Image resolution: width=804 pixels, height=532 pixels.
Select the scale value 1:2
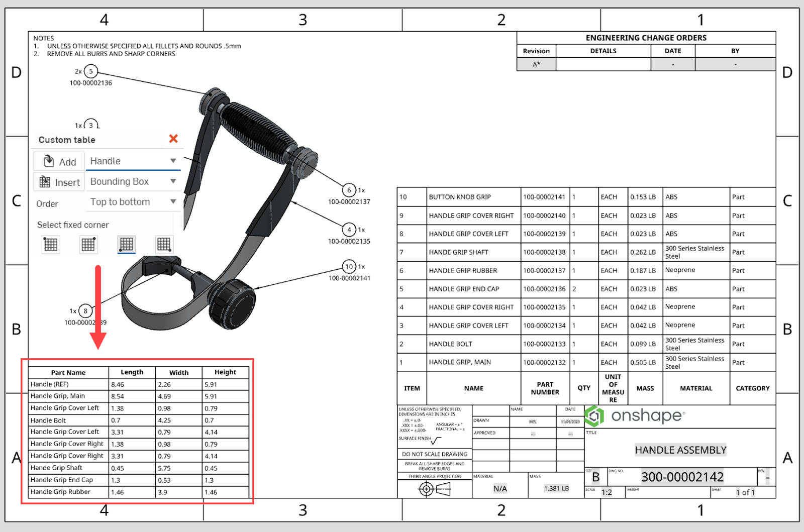pos(607,492)
